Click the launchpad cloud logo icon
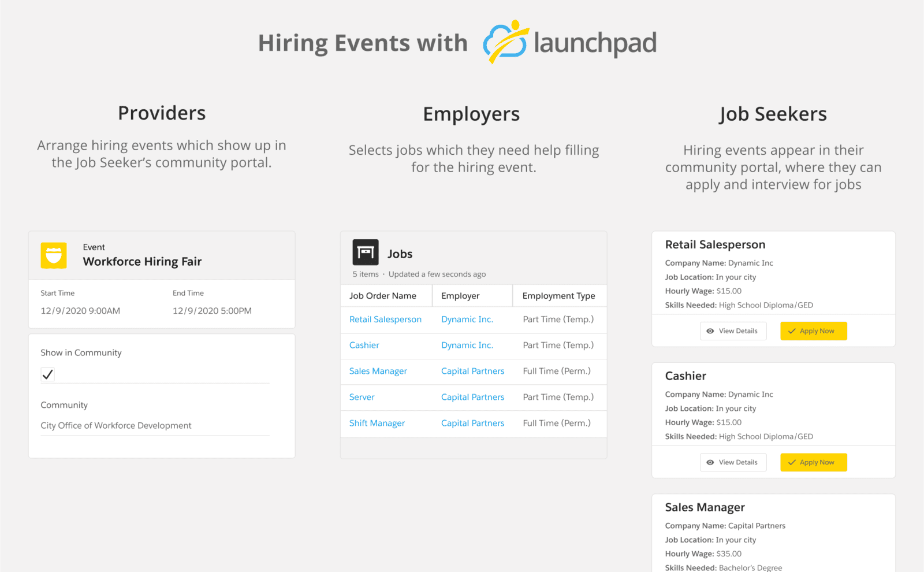This screenshot has height=572, width=924. point(505,42)
